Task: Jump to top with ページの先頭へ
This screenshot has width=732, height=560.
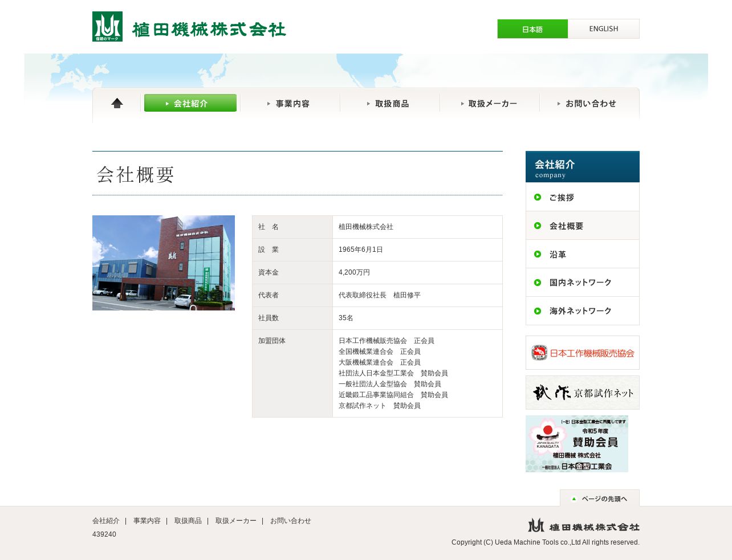Action: tap(600, 498)
